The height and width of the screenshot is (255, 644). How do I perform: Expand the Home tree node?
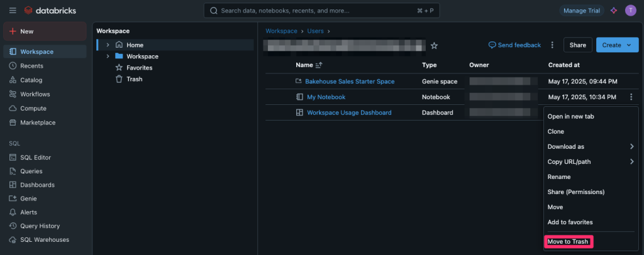(108, 45)
